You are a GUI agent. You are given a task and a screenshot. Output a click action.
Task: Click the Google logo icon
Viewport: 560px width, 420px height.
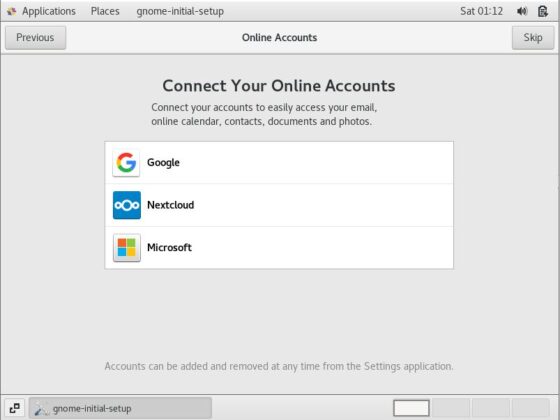click(126, 163)
